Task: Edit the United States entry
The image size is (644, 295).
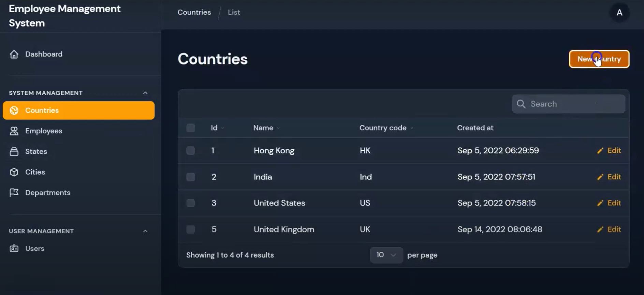Action: (x=609, y=203)
